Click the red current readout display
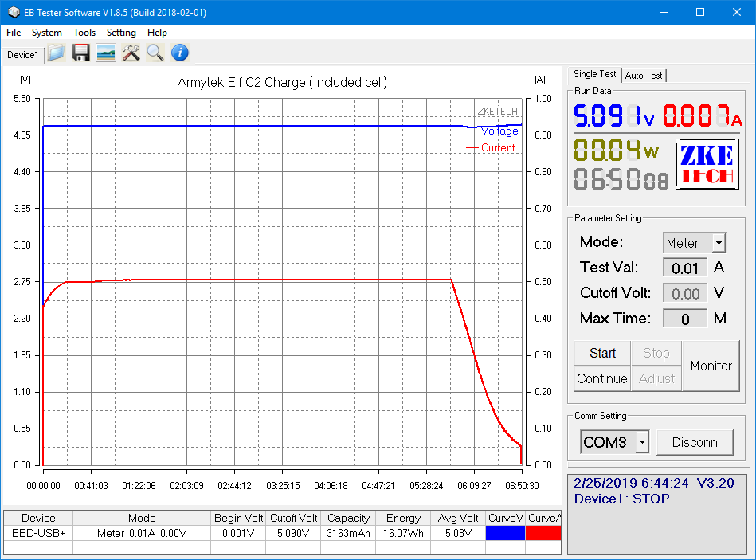The width and height of the screenshot is (756, 560). click(x=702, y=116)
